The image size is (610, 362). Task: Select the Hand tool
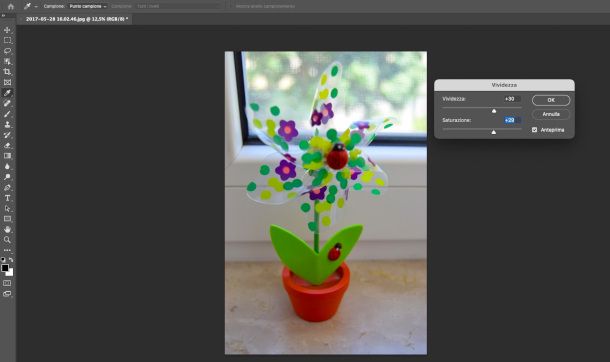click(7, 229)
